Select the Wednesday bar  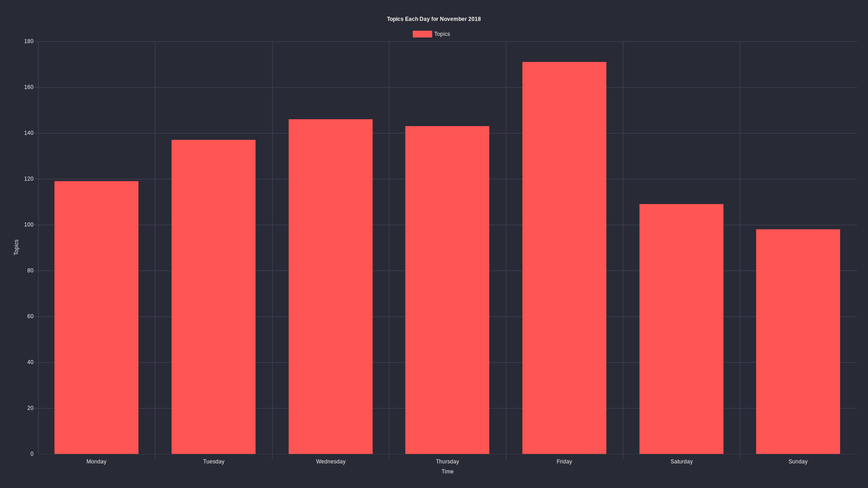coord(330,286)
